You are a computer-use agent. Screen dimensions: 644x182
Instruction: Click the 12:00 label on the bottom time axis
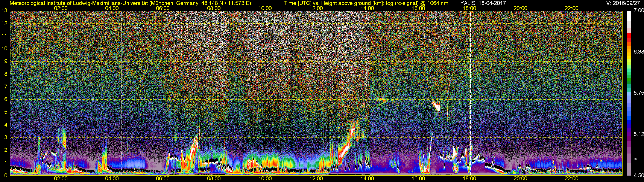316,179
